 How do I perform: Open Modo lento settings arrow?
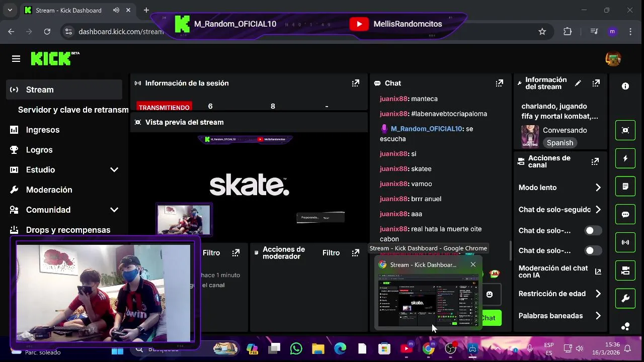[598, 188]
